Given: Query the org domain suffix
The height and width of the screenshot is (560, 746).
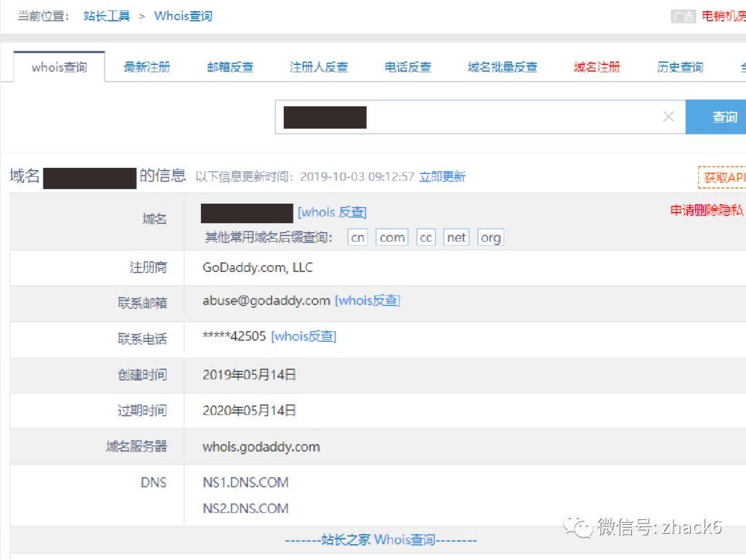Looking at the screenshot, I should click(x=490, y=237).
